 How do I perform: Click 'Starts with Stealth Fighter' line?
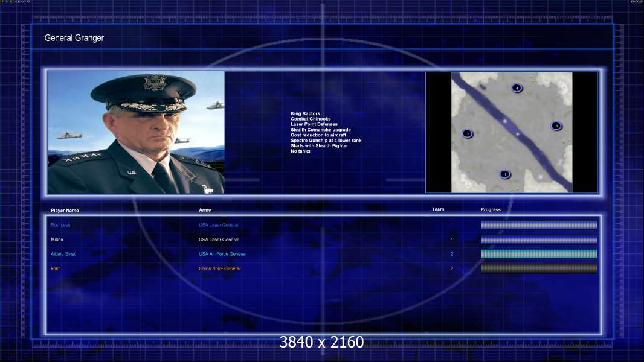coord(319,145)
